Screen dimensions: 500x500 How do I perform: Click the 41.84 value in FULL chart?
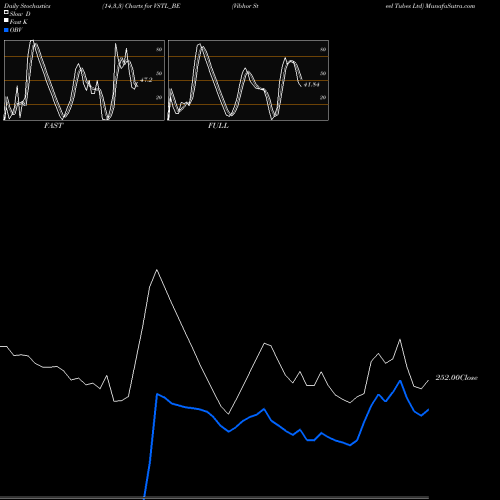pyautogui.click(x=311, y=85)
